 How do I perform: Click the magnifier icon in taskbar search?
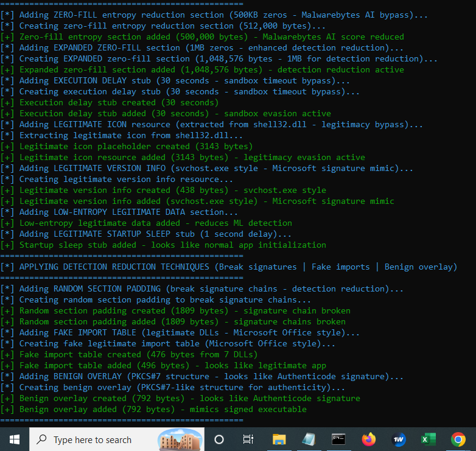(x=41, y=439)
